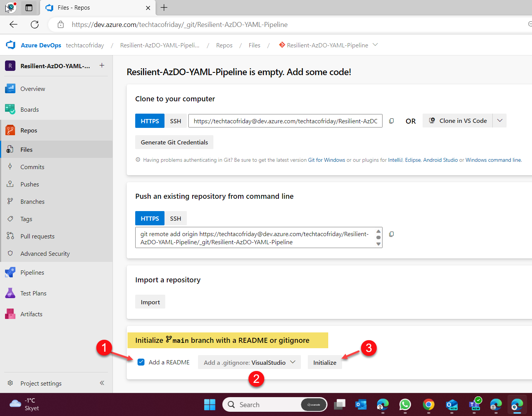Viewport: 532px width, 416px height.
Task: Go back with the browser back arrow
Action: click(x=13, y=25)
